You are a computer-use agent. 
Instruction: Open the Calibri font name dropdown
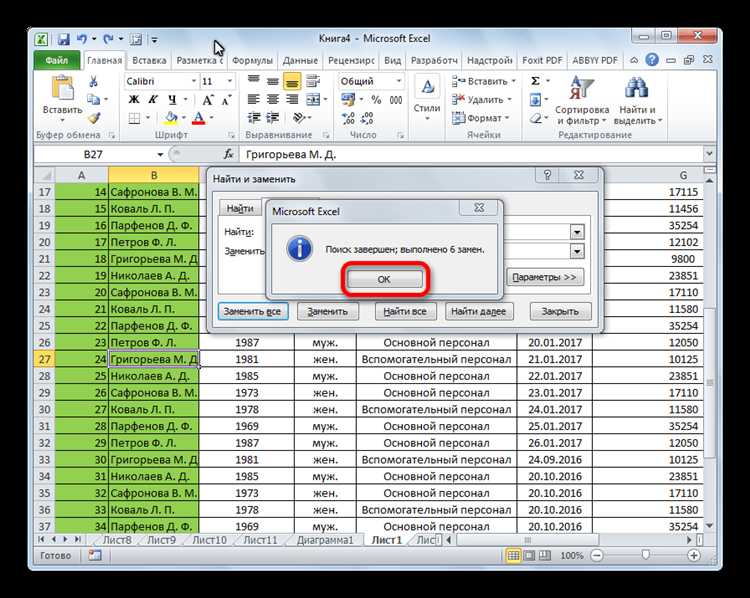coord(194,81)
